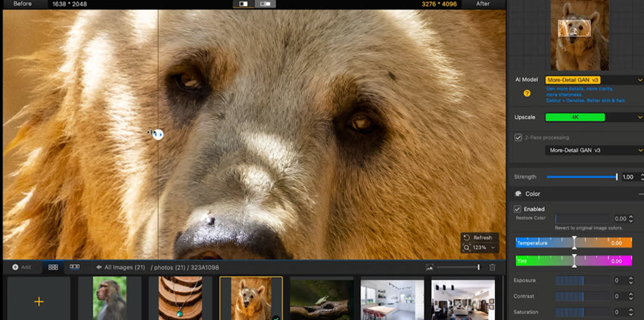Click the thumbnail size slider
Screen dimensions: 644x320
click(459, 267)
